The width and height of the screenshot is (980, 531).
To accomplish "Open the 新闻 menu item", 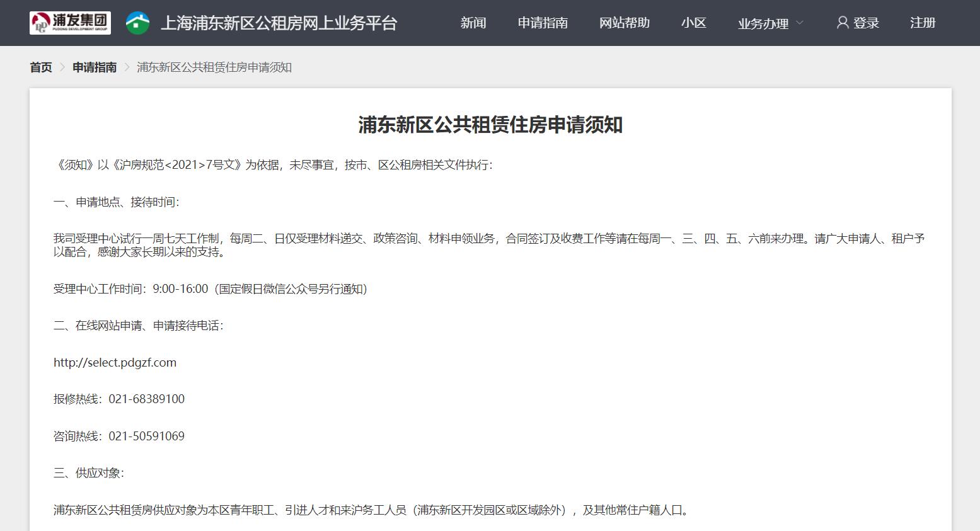I will [x=473, y=23].
